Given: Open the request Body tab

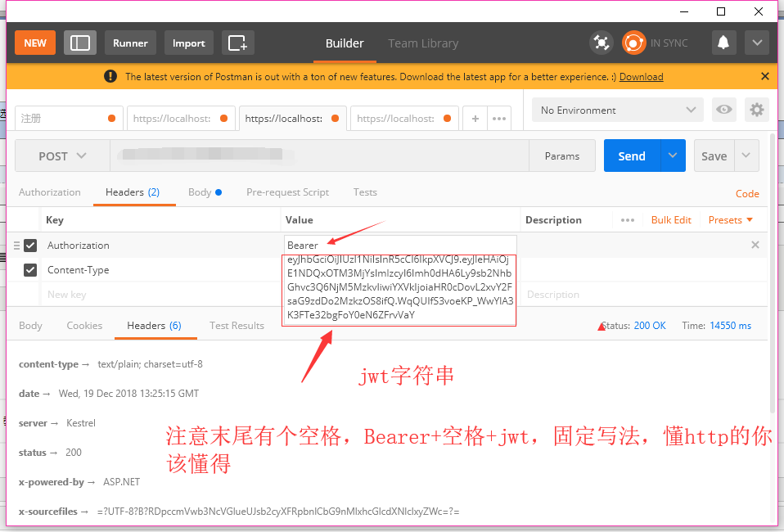Looking at the screenshot, I should click(205, 192).
